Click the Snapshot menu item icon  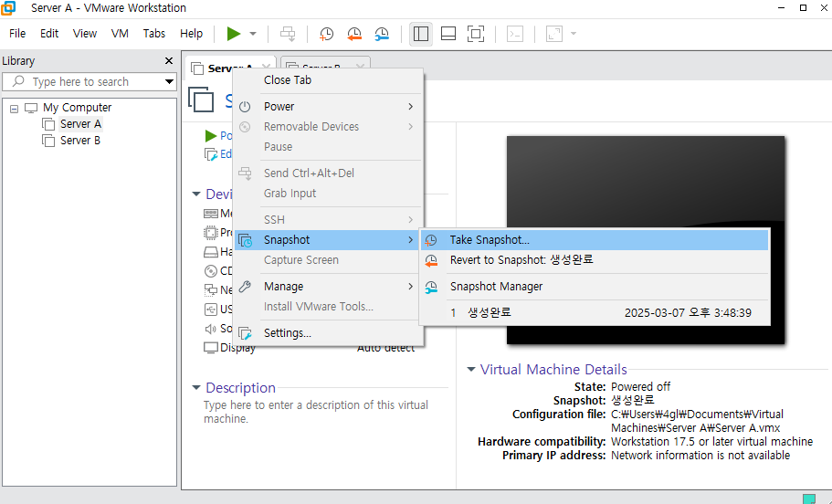(245, 240)
